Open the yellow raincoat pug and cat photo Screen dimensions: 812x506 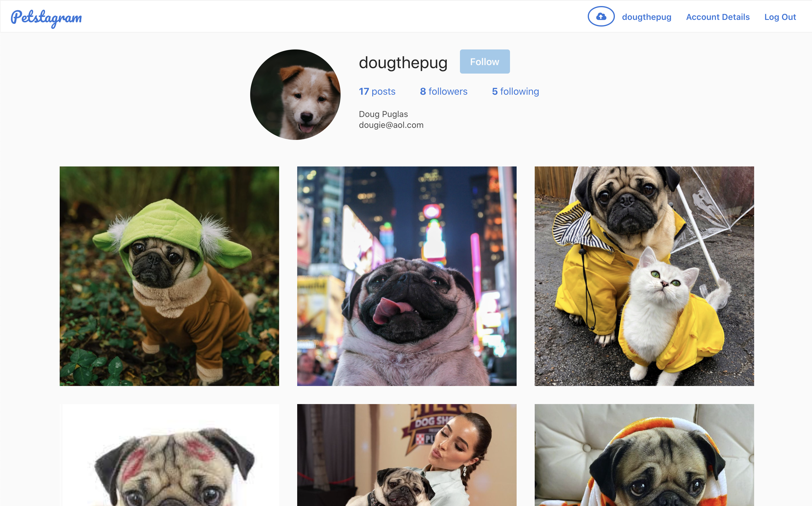tap(644, 276)
